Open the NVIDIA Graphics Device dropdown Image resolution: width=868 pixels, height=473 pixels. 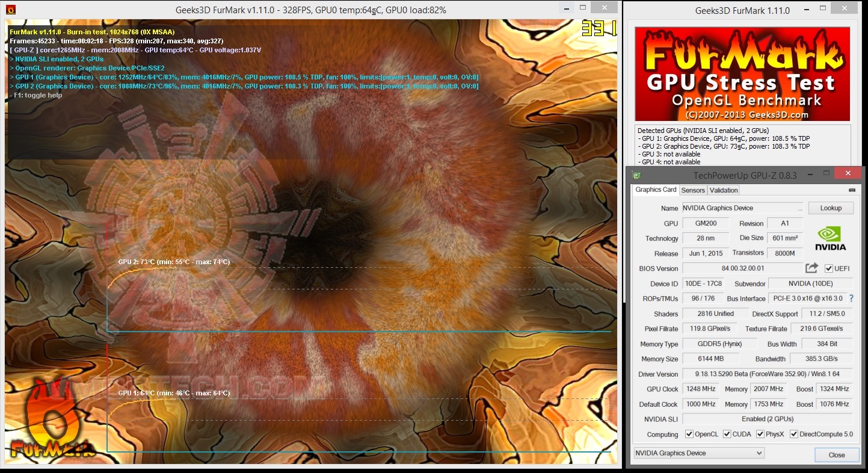coord(699,453)
